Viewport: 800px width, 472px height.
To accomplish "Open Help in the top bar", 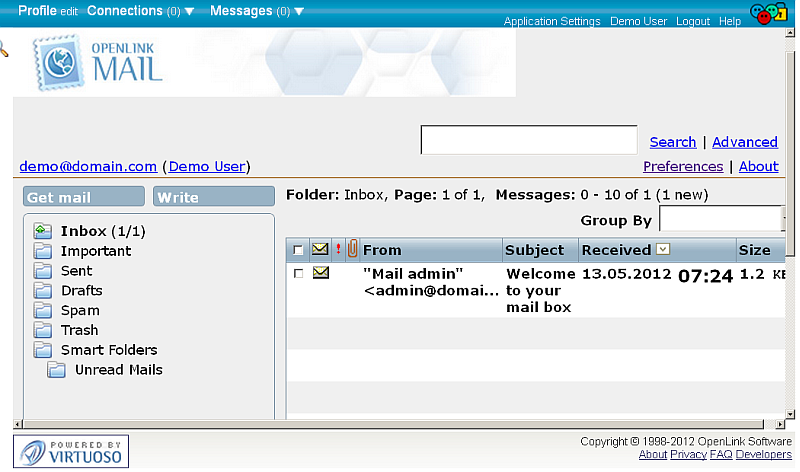I will coord(730,21).
